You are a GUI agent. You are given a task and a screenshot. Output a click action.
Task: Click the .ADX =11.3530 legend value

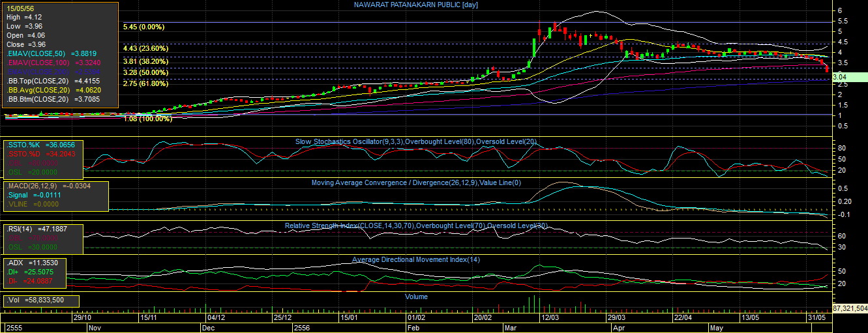(33, 262)
